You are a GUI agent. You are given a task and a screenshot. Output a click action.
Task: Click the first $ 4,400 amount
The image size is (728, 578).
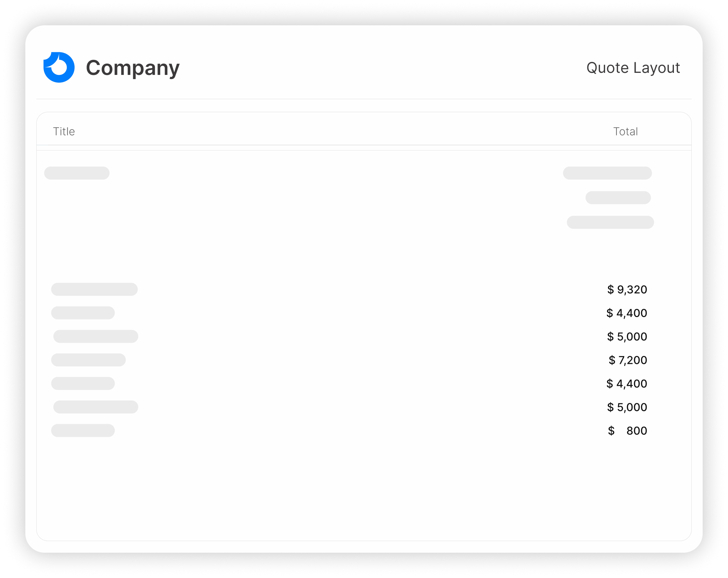pyautogui.click(x=627, y=313)
